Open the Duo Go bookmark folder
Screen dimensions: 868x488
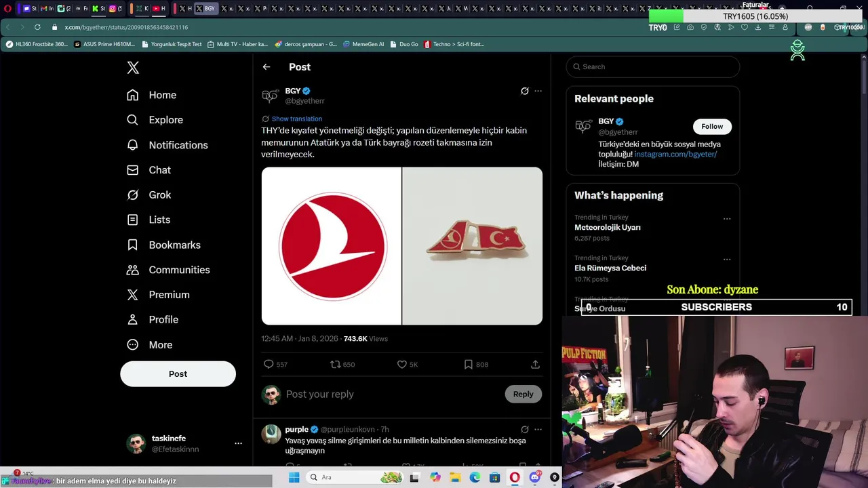403,44
